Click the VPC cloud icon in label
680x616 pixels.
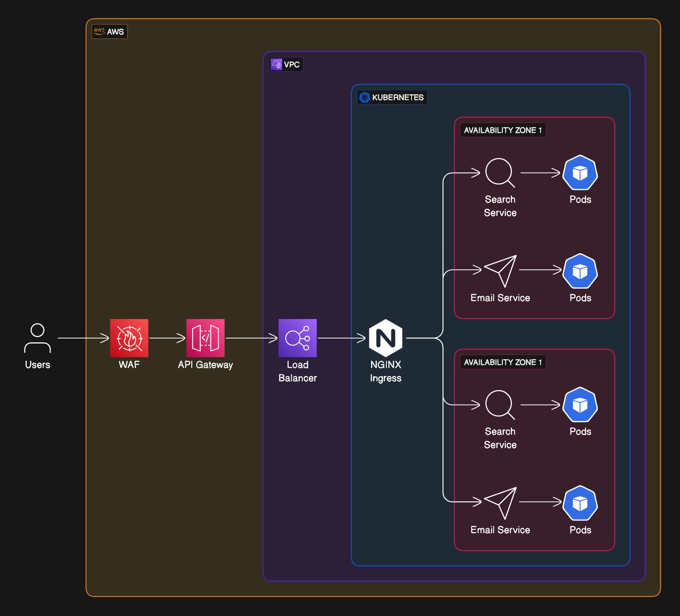click(x=276, y=64)
